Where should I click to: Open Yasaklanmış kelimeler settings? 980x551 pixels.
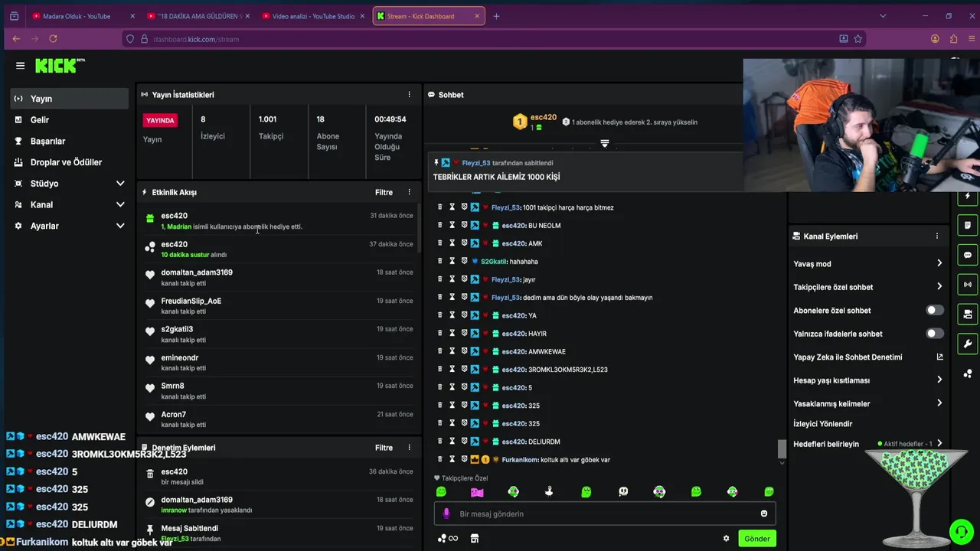868,403
